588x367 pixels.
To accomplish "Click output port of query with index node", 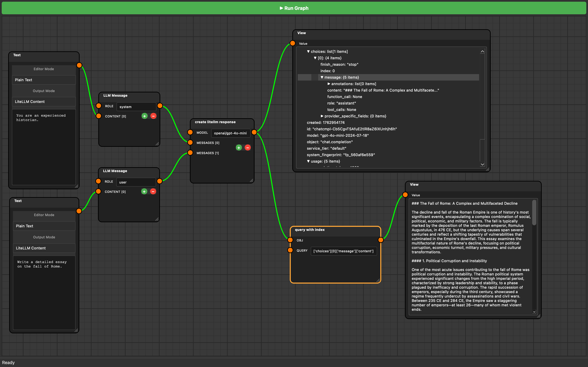I will tap(381, 240).
